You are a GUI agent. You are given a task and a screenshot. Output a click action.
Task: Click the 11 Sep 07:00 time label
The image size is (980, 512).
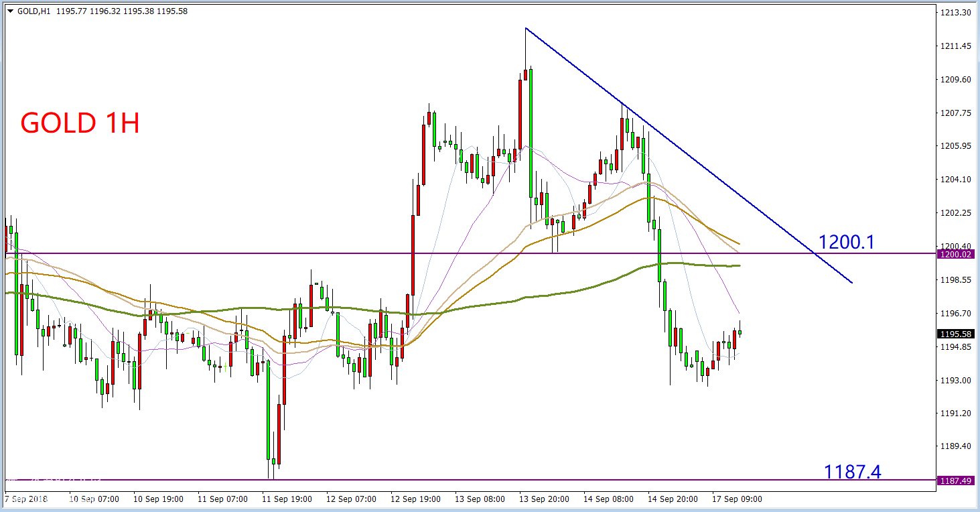223,499
